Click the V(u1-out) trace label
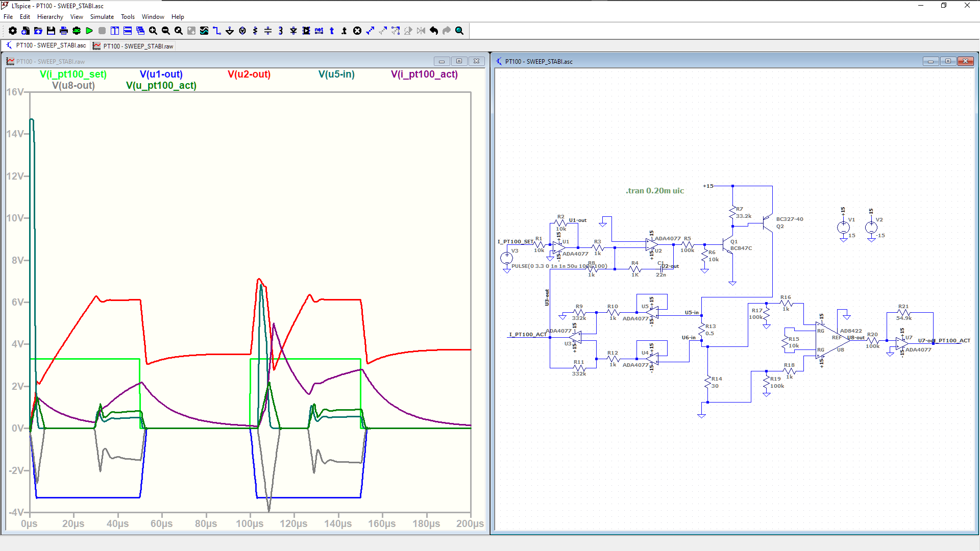This screenshot has width=980, height=551. (161, 74)
